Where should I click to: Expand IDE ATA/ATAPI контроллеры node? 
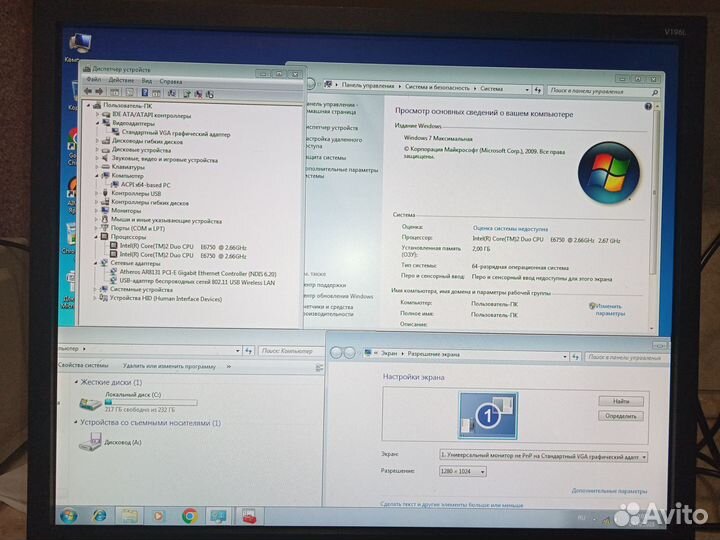[97, 114]
